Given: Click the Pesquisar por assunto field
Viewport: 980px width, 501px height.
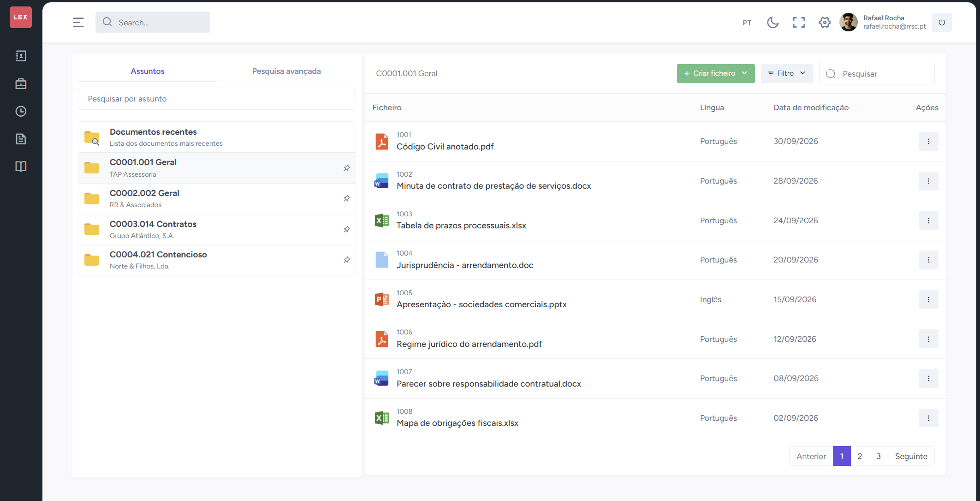Looking at the screenshot, I should (217, 99).
